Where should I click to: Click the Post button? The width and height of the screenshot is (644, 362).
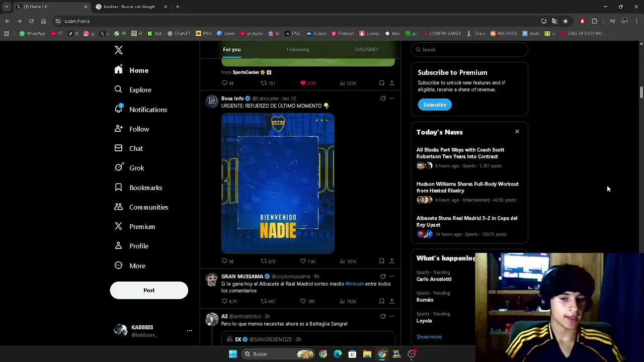149,290
